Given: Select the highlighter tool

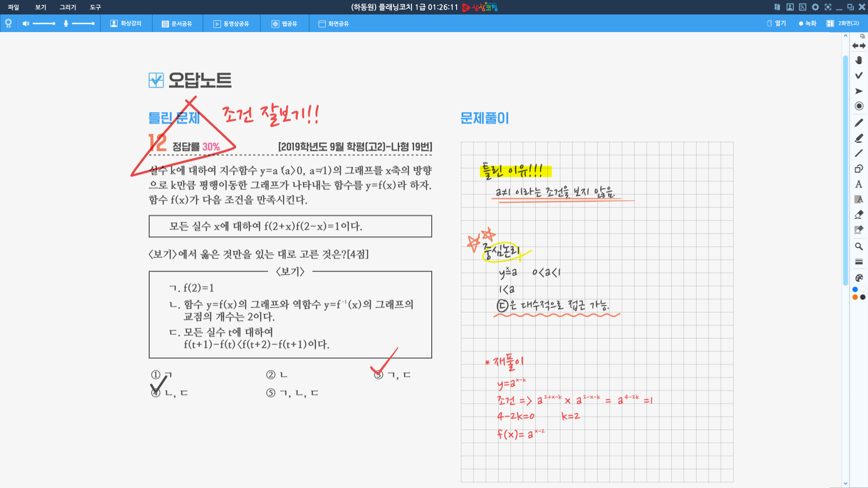Looking at the screenshot, I should click(859, 138).
